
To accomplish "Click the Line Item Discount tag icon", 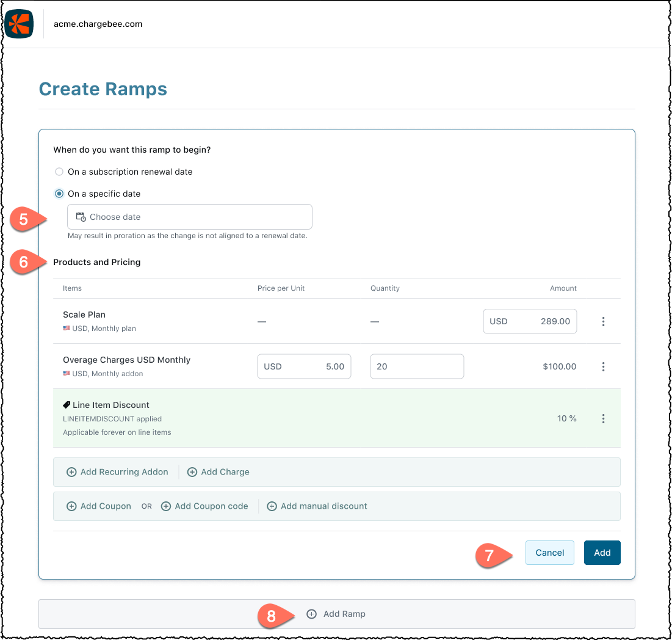I will [x=67, y=405].
